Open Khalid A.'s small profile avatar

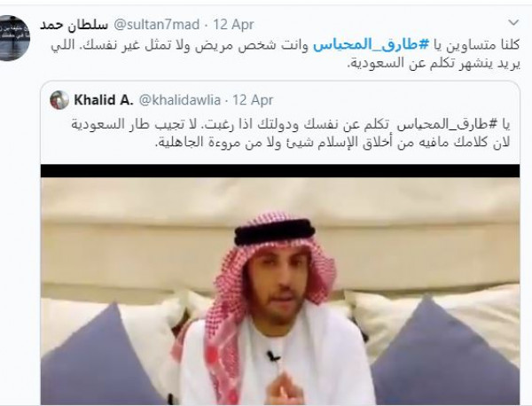point(59,100)
